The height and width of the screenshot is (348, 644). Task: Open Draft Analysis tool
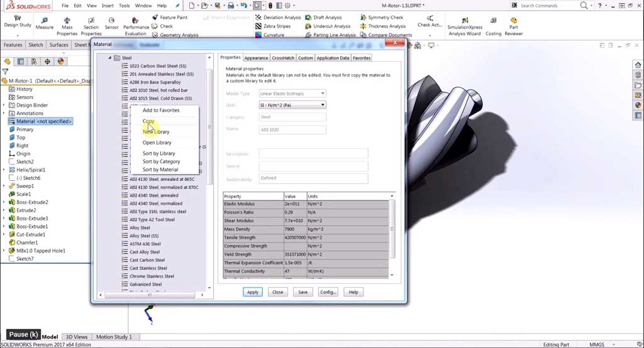(323, 17)
